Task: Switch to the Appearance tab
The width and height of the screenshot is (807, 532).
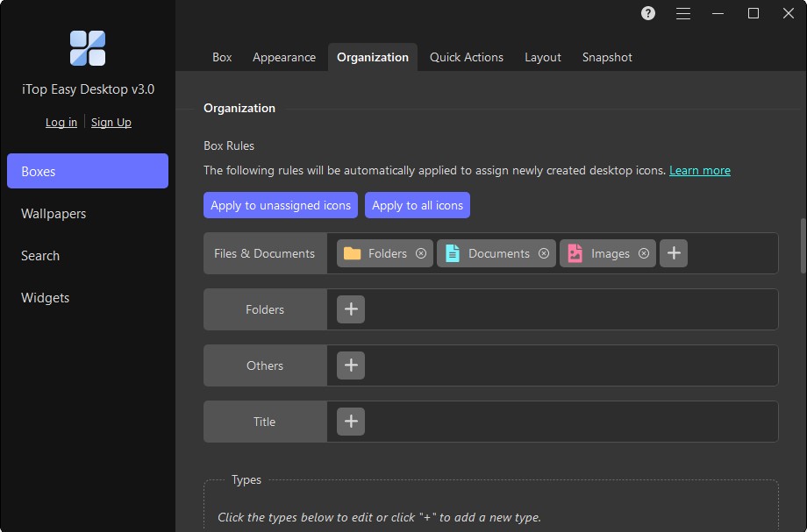Action: tap(284, 57)
